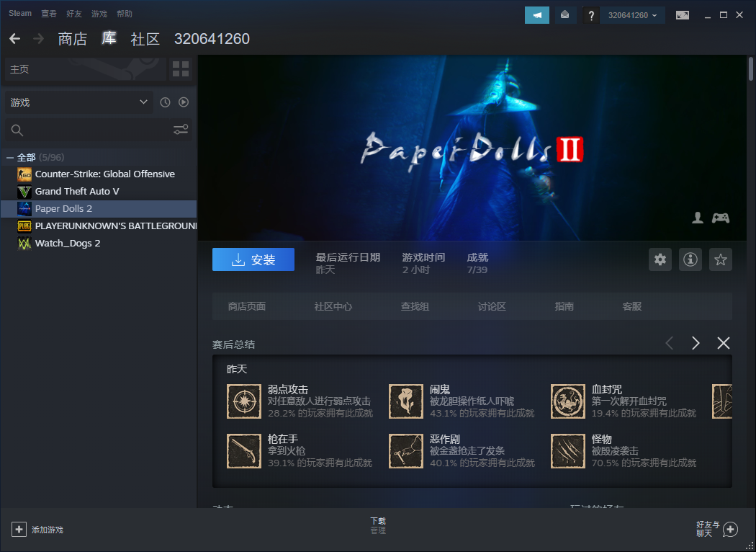This screenshot has height=552, width=756.
Task: Dismiss the 赛后总结 section
Action: 723,343
